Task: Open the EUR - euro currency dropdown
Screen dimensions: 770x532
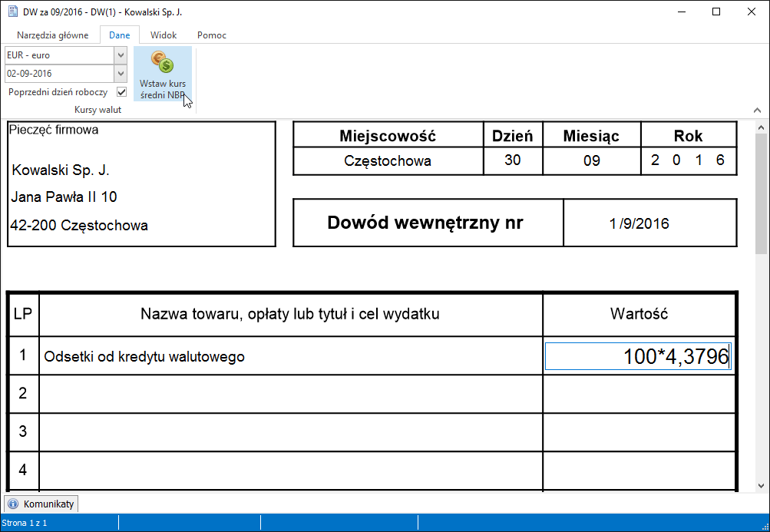Action: tap(121, 55)
